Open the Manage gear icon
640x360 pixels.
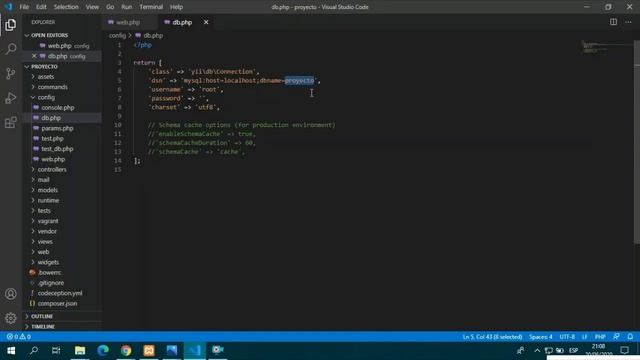[x=11, y=318]
